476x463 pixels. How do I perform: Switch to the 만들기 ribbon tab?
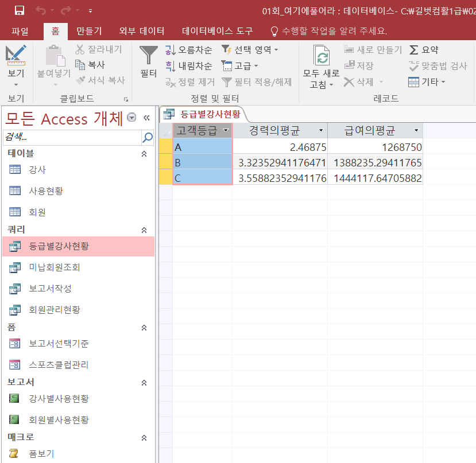click(89, 31)
